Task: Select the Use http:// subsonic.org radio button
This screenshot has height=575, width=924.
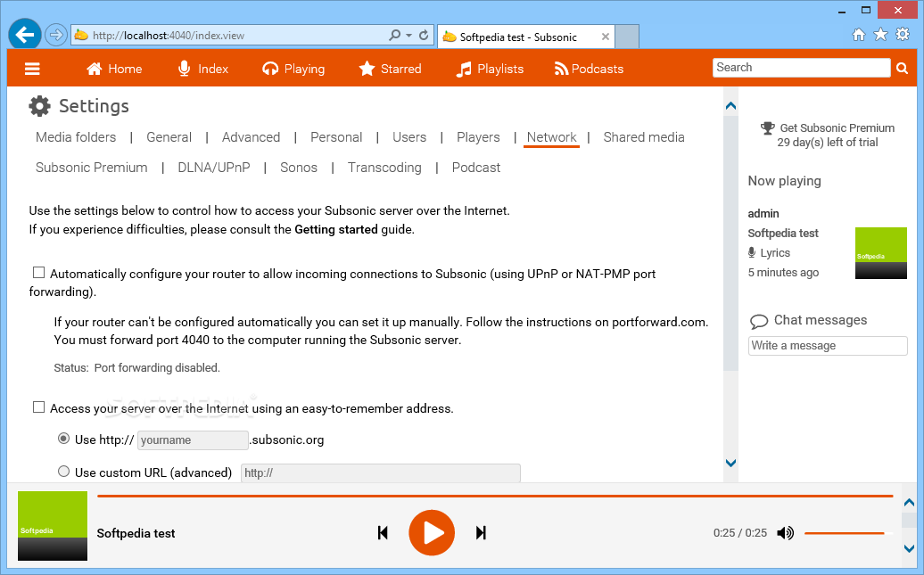Action: point(63,439)
